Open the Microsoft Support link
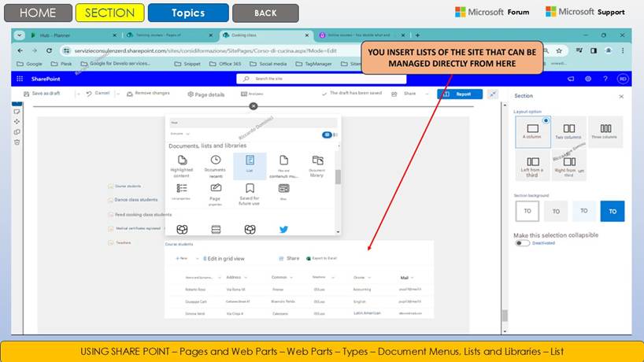 [x=585, y=12]
